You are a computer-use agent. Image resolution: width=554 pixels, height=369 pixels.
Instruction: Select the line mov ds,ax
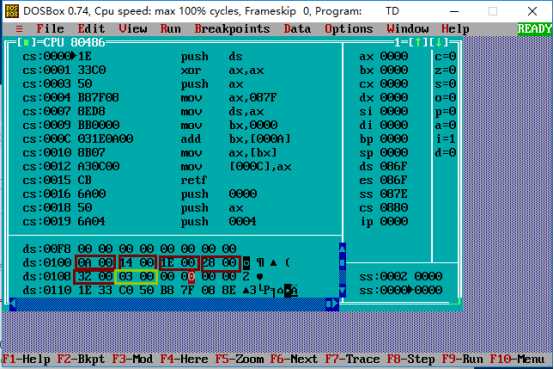coord(143,111)
